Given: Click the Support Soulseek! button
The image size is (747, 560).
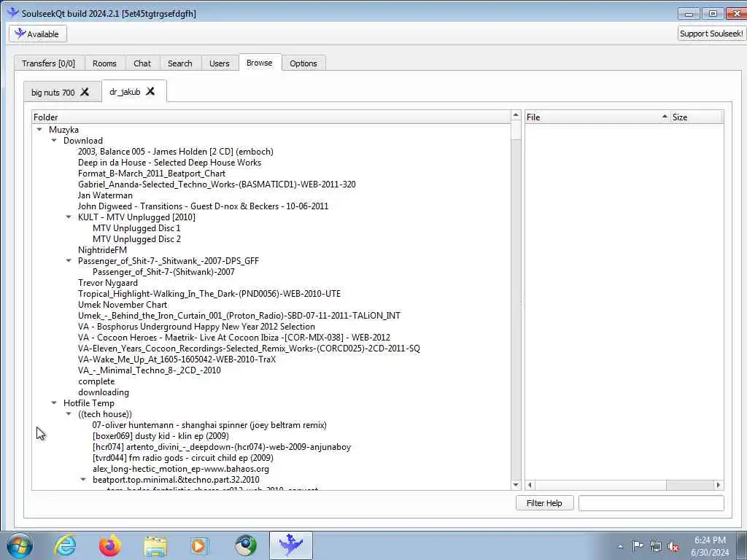Looking at the screenshot, I should click(x=711, y=34).
